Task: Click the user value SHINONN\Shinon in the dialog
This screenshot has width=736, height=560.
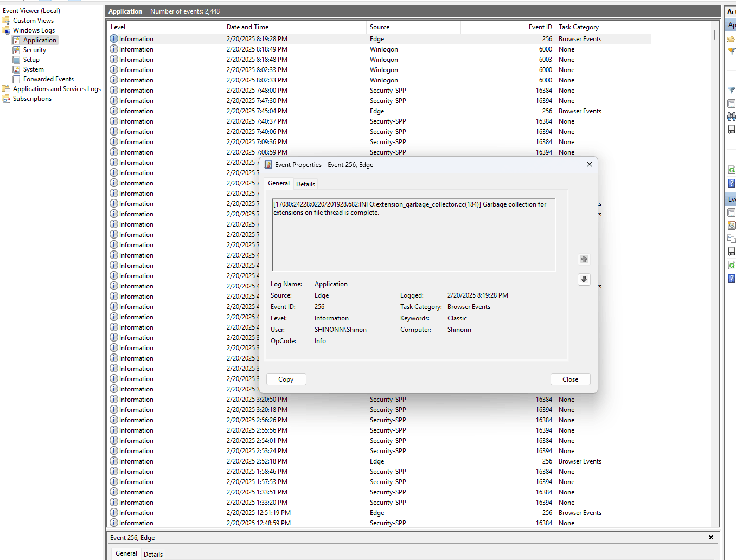Action: click(341, 330)
